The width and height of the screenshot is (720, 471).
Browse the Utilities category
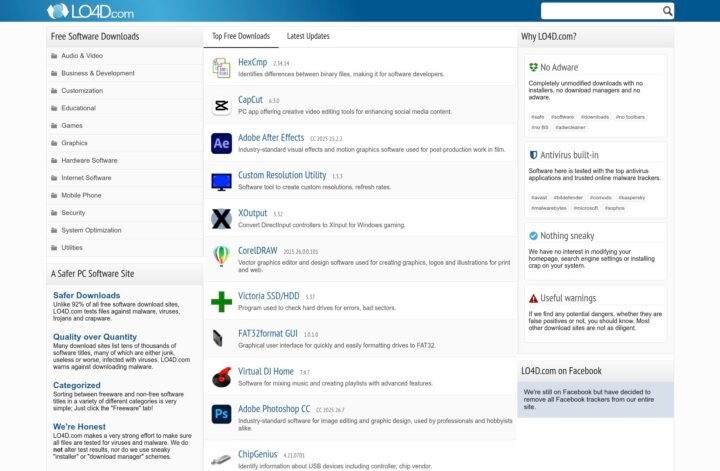pyautogui.click(x=72, y=247)
